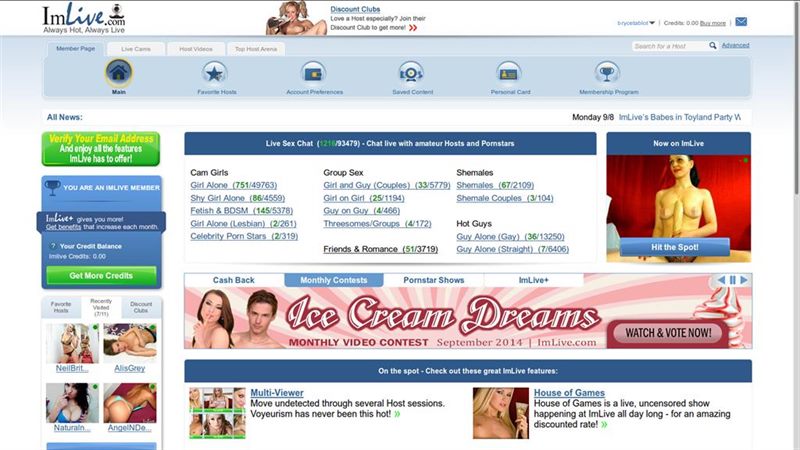Click Get More Credits button
Viewport: 800px width, 450px height.
tap(101, 276)
